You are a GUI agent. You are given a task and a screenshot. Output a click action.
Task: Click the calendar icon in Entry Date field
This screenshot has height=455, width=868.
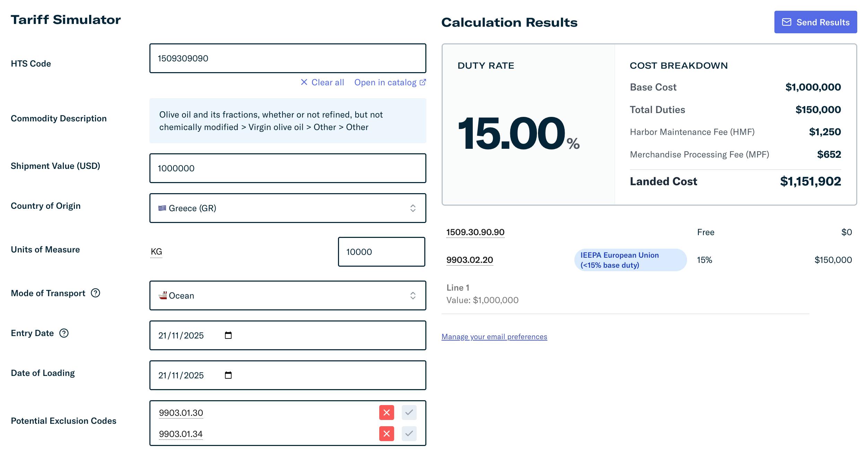(x=228, y=335)
